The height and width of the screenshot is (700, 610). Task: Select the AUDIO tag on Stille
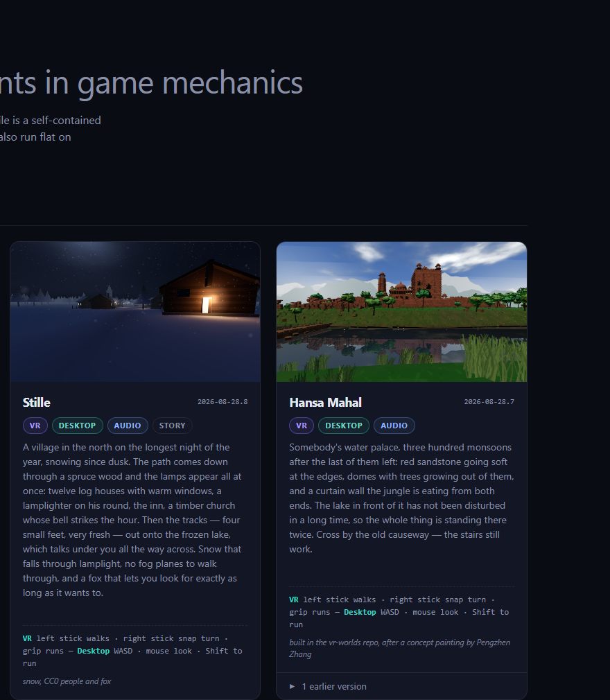tap(128, 426)
